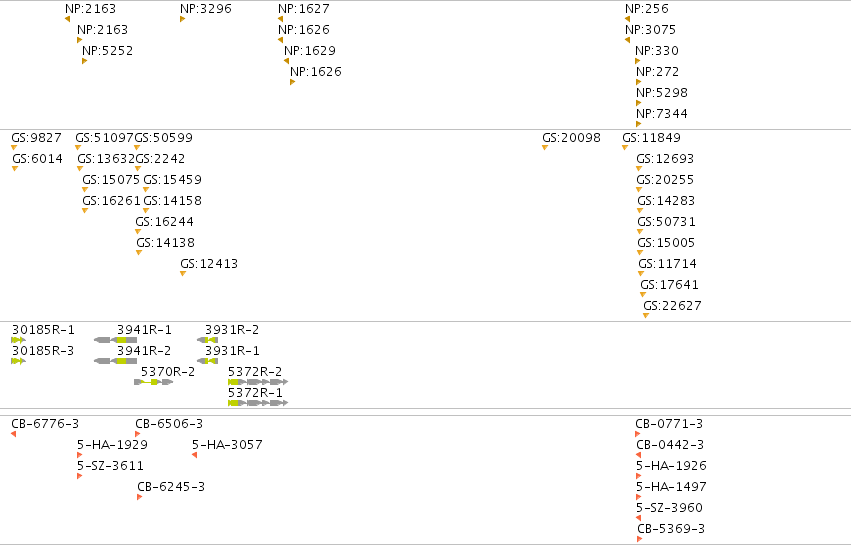This screenshot has height=545, width=851.
Task: Click the CB-0442-3 feature label
Action: pos(670,445)
